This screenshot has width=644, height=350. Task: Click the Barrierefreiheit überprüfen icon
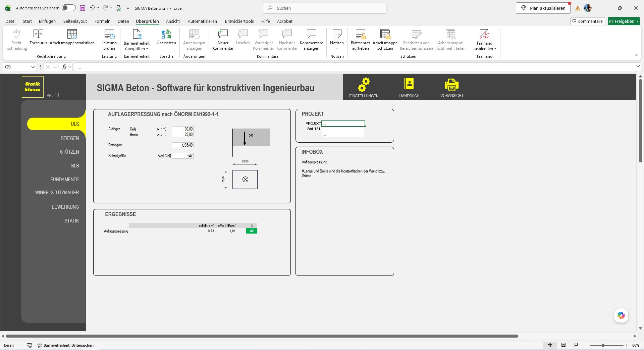(x=137, y=34)
